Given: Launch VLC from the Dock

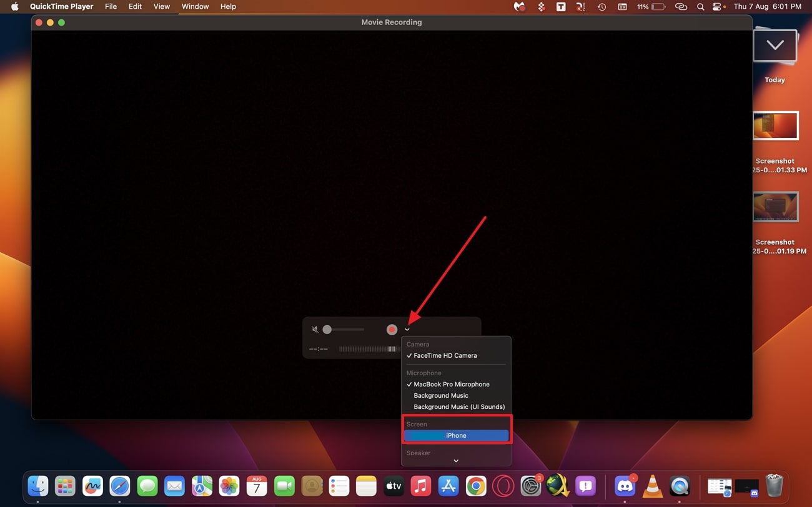Looking at the screenshot, I should pos(652,486).
